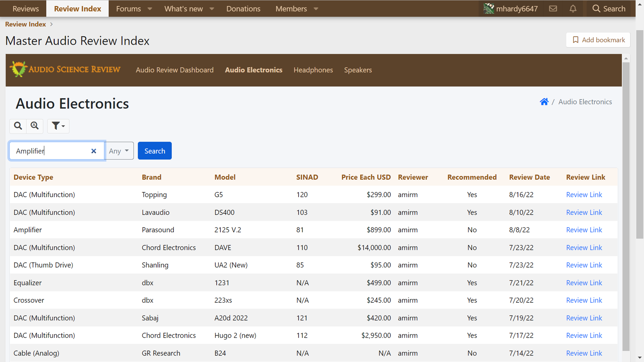Expand the Forums dropdown arrow
Image resolution: width=644 pixels, height=362 pixels.
pyautogui.click(x=150, y=9)
